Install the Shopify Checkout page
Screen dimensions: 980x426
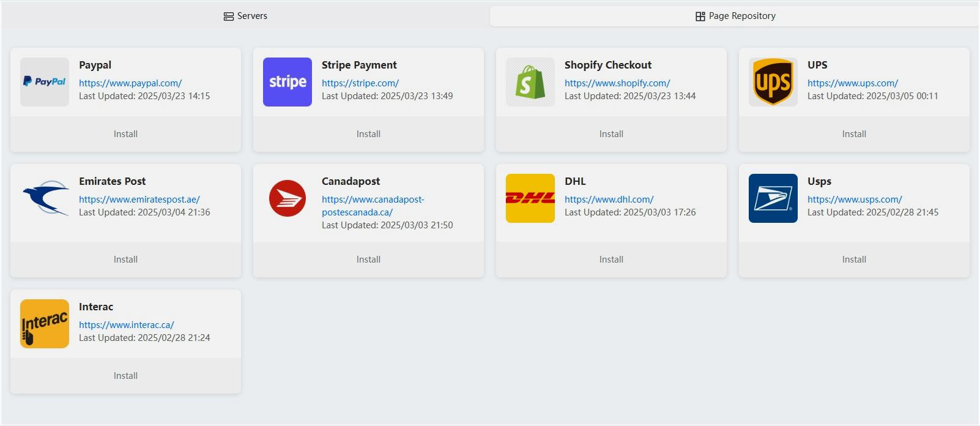click(x=611, y=134)
